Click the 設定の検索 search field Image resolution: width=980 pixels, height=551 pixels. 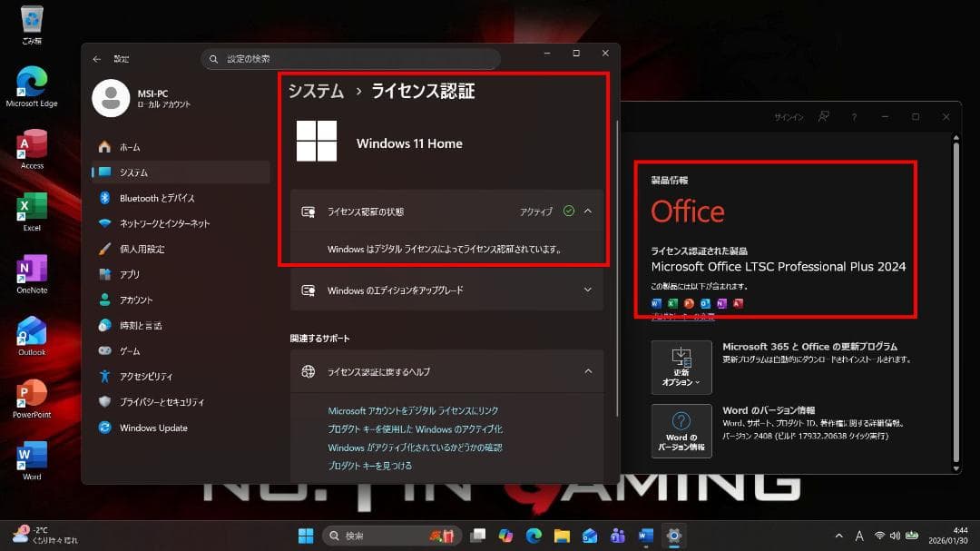tap(350, 58)
